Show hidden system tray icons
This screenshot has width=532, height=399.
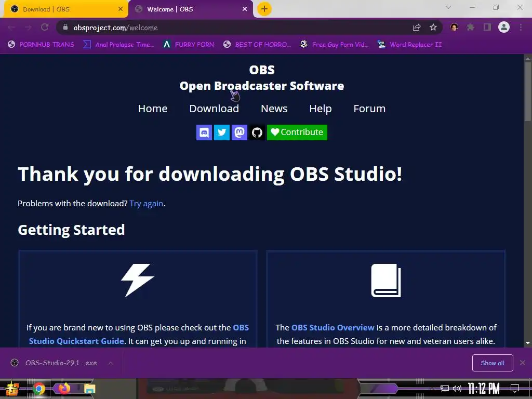[432, 389]
